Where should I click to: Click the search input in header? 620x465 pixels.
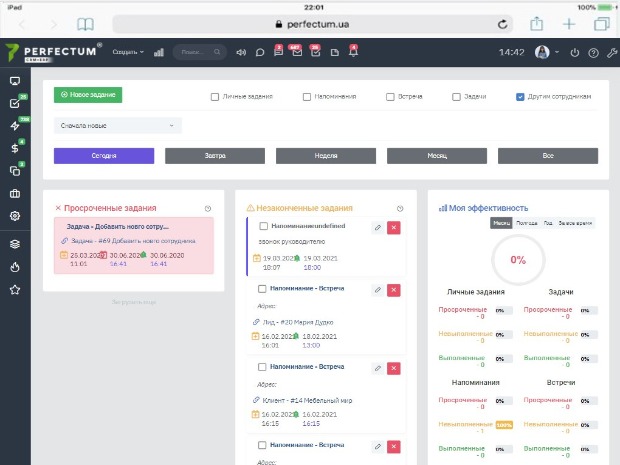tap(200, 52)
